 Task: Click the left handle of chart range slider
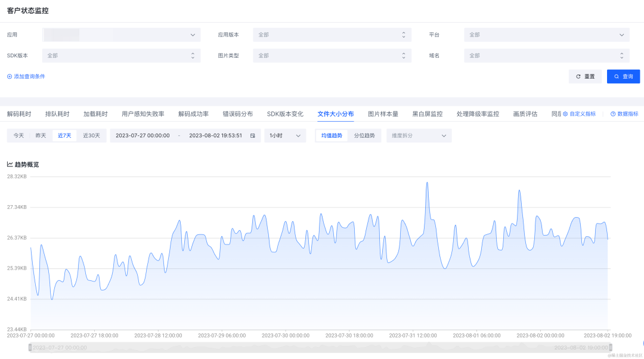point(30,348)
